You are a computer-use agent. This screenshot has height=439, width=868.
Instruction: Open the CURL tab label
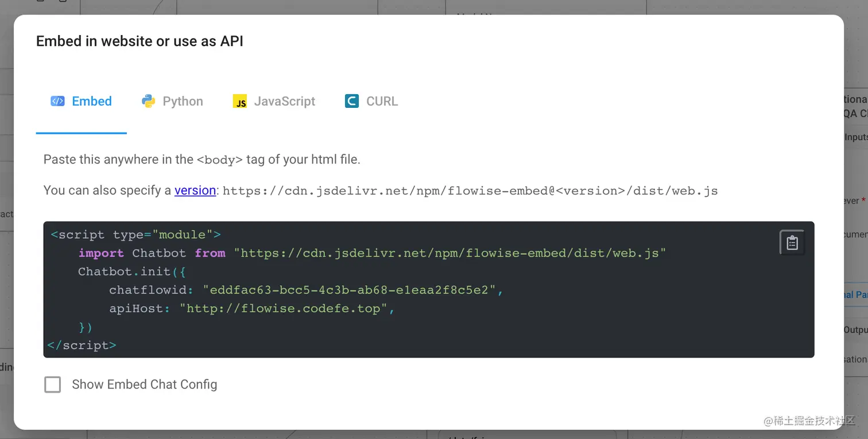382,102
